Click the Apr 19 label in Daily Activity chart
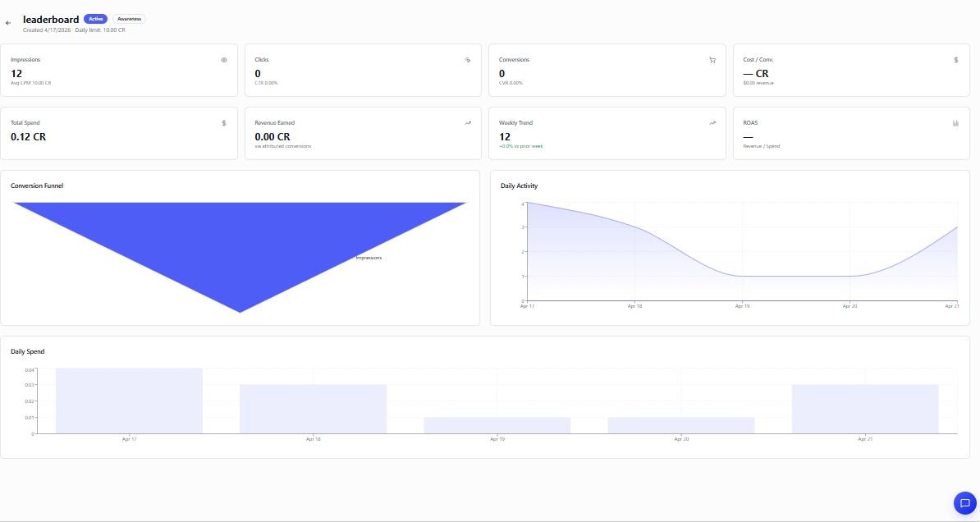This screenshot has height=522, width=980. (x=742, y=306)
